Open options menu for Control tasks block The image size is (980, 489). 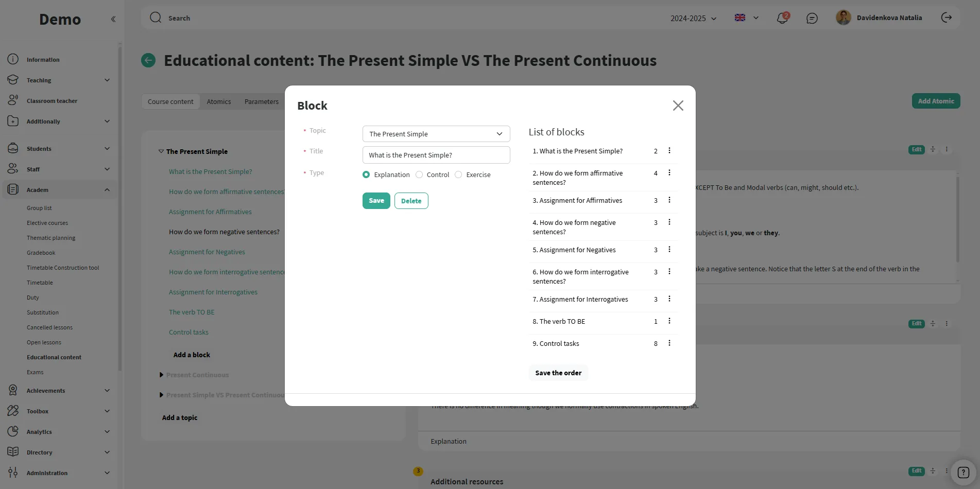(669, 343)
